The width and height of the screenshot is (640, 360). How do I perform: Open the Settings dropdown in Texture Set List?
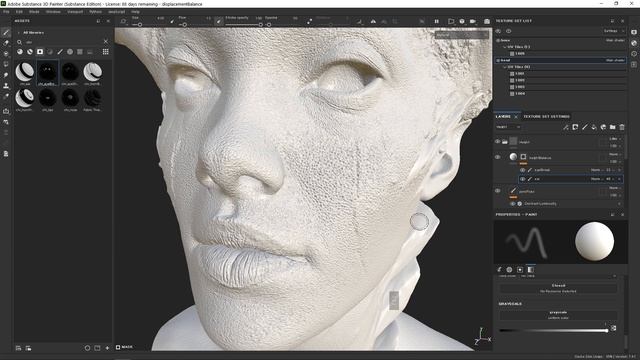[x=613, y=31]
